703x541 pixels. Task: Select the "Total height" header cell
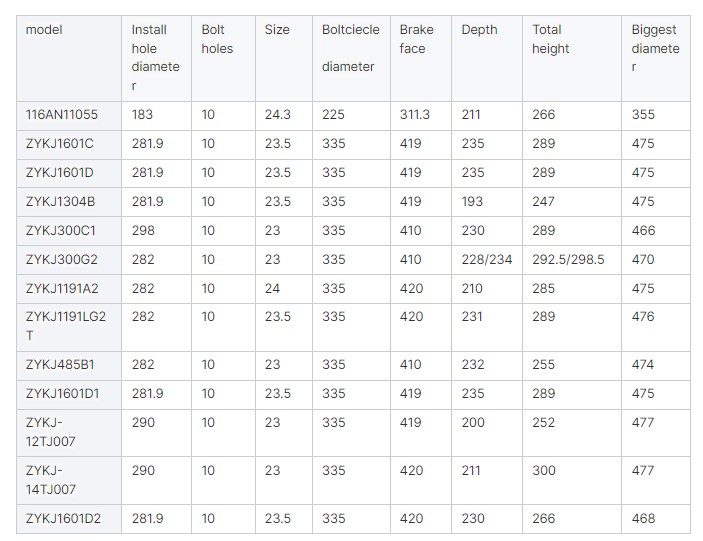[550, 39]
